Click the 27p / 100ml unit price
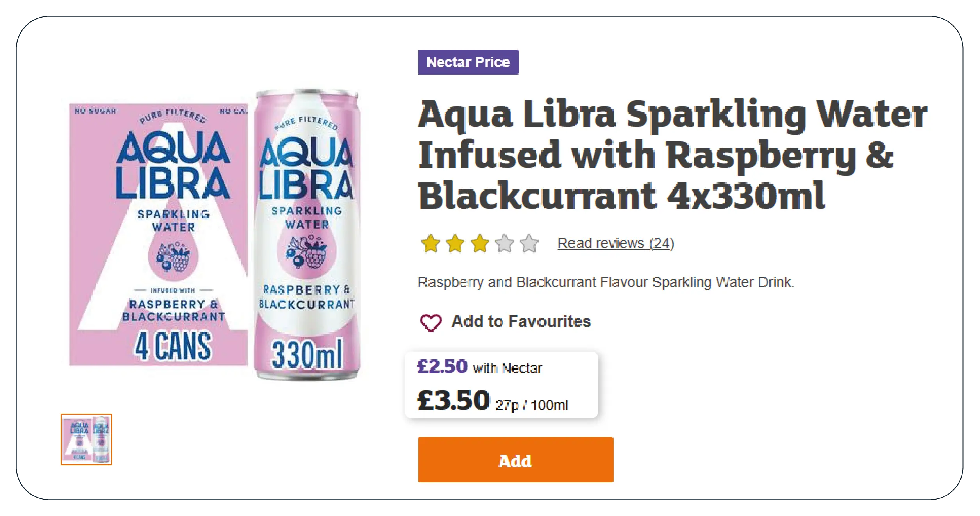Image resolution: width=980 pixels, height=516 pixels. [x=532, y=405]
